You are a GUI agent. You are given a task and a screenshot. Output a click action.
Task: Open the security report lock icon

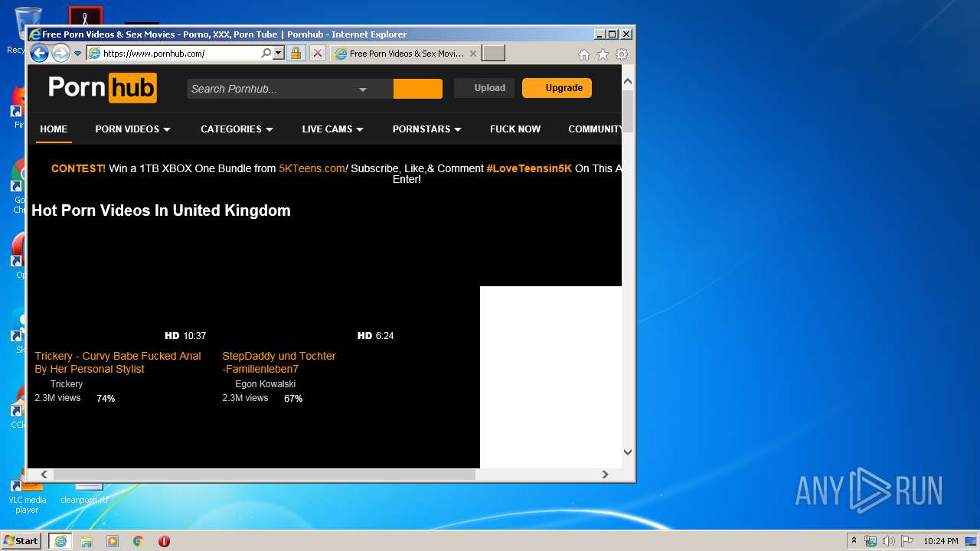coord(296,54)
